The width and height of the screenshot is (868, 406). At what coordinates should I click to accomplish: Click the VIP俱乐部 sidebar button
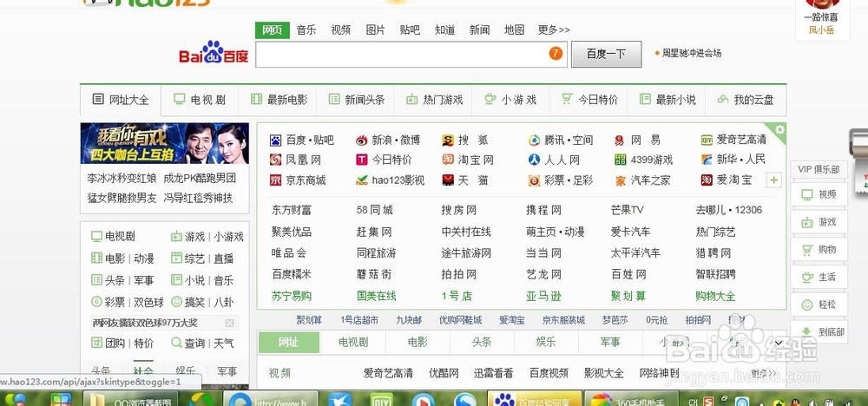pyautogui.click(x=819, y=170)
